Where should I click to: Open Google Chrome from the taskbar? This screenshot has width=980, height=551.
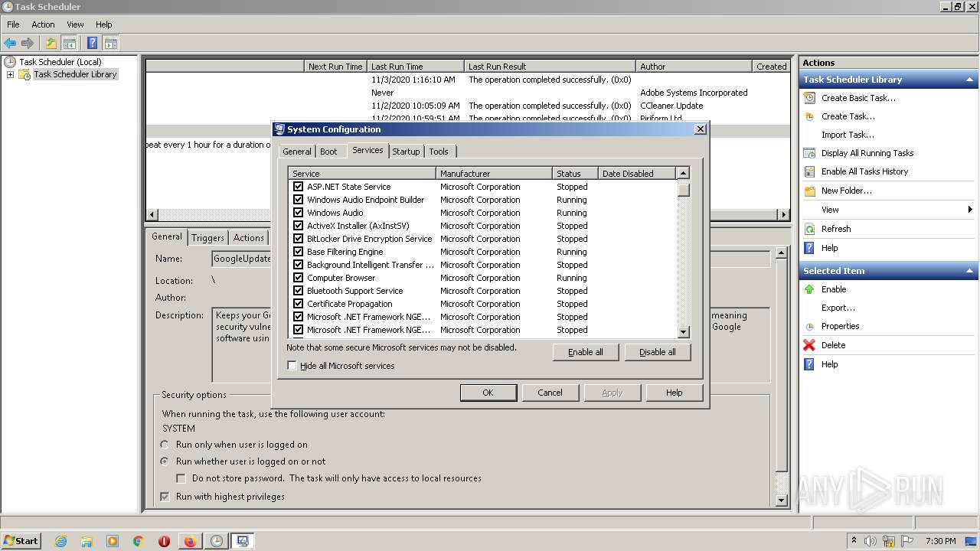point(139,541)
